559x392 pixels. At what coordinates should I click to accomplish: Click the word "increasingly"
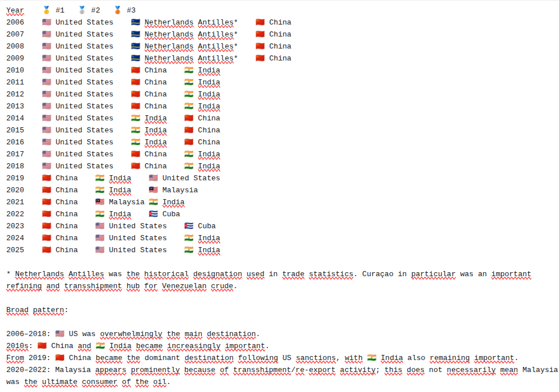coord(193,346)
